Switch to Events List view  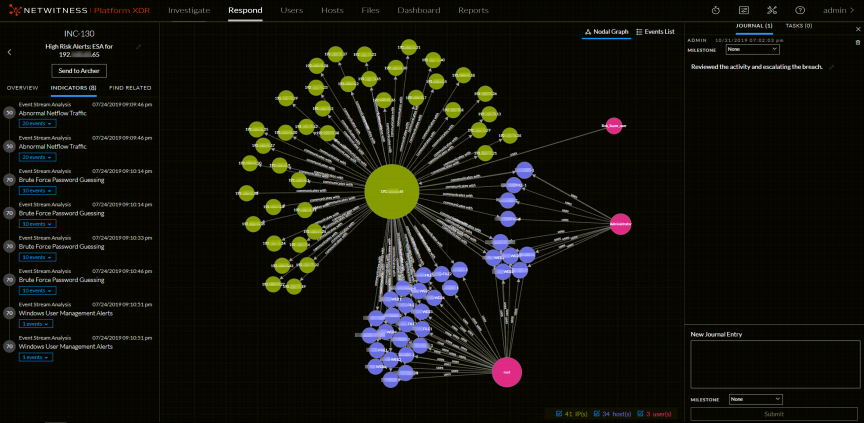click(655, 32)
